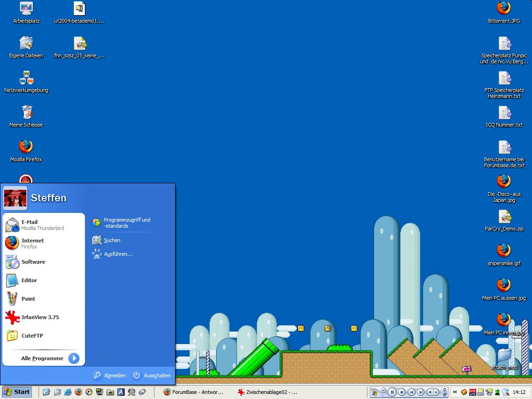Open Editor from the Start menu
The width and height of the screenshot is (532, 399).
(43, 280)
